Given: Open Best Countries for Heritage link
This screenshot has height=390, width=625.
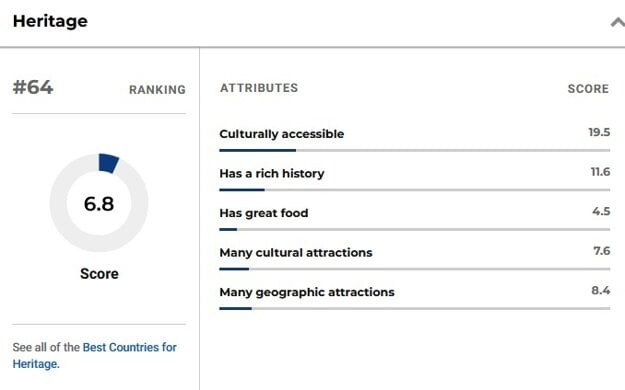Looking at the screenshot, I should coord(94,355).
